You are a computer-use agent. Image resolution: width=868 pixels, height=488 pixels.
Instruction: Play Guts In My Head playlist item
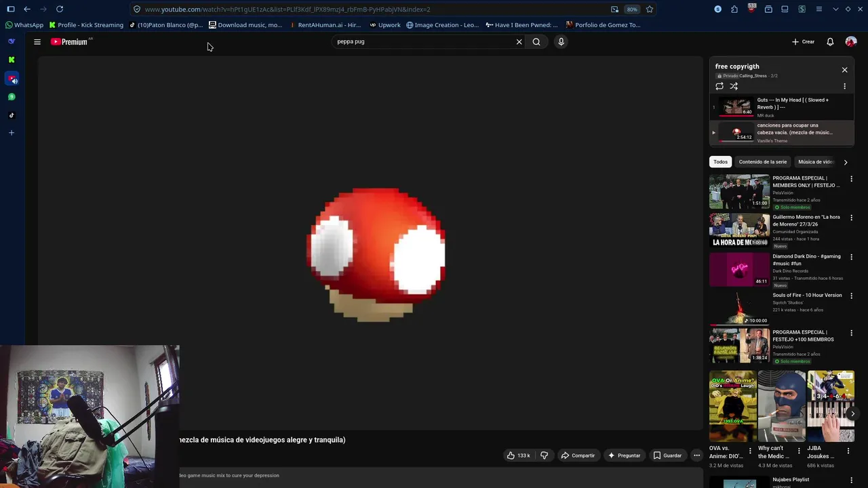point(781,107)
